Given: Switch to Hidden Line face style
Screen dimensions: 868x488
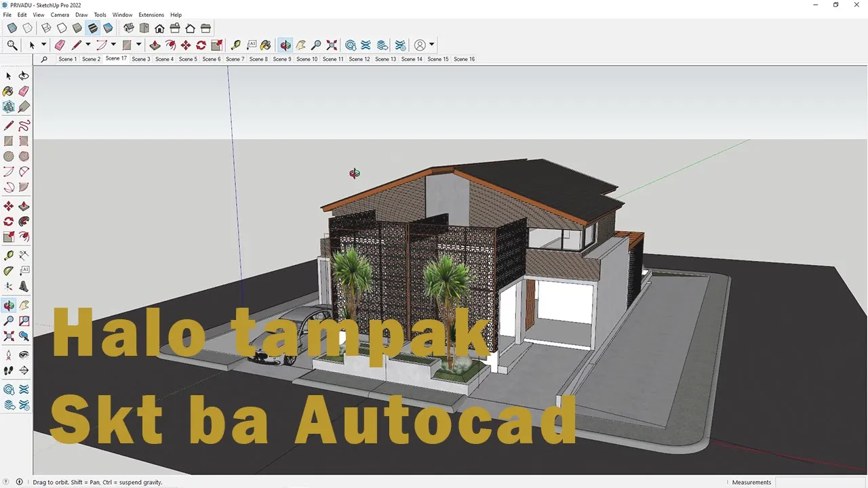Looking at the screenshot, I should pyautogui.click(x=62, y=28).
